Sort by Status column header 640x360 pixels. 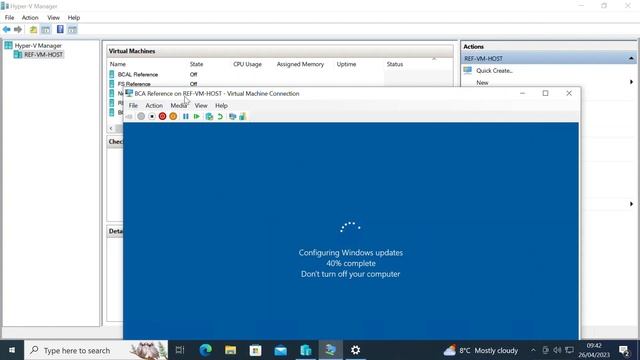[x=395, y=64]
